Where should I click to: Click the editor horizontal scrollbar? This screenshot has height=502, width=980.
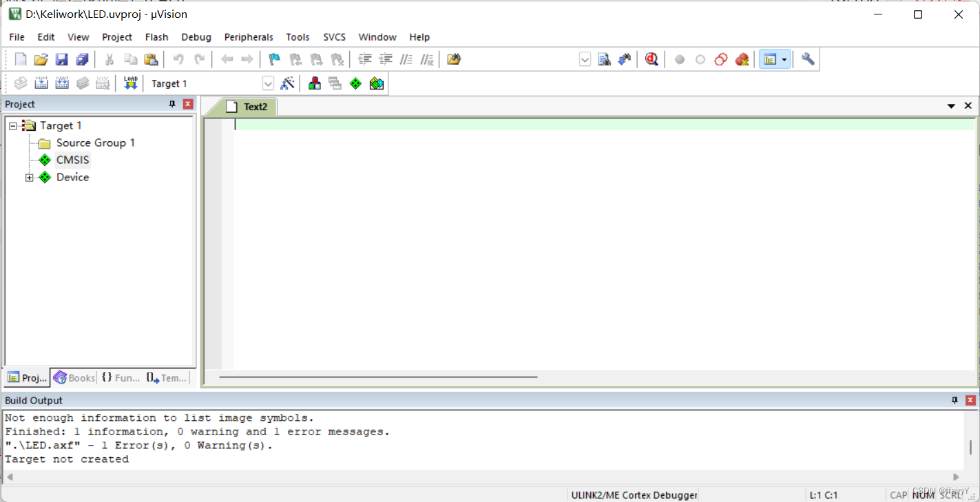click(x=378, y=377)
